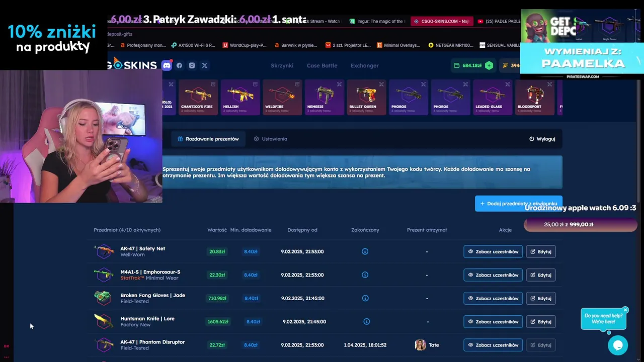Image resolution: width=644 pixels, height=362 pixels.
Task: Select the Rozdawanie prezentów tab
Action: tap(208, 139)
